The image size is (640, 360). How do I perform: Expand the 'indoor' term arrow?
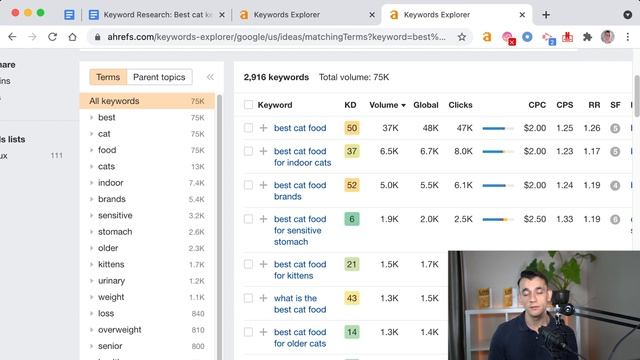click(91, 183)
